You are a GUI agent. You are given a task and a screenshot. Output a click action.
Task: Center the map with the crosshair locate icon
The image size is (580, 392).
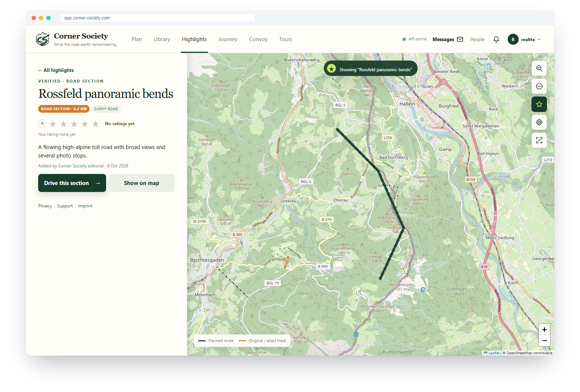[x=539, y=122]
